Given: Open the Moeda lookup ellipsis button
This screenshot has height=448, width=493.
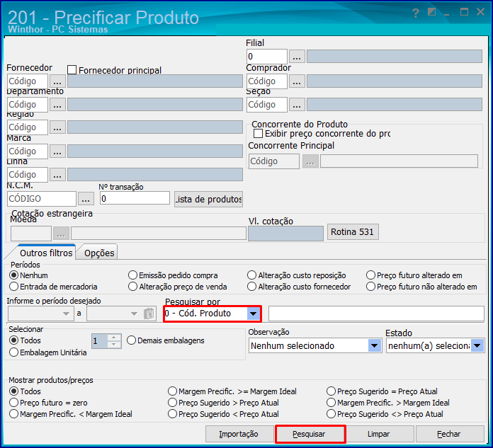Looking at the screenshot, I should [61, 234].
